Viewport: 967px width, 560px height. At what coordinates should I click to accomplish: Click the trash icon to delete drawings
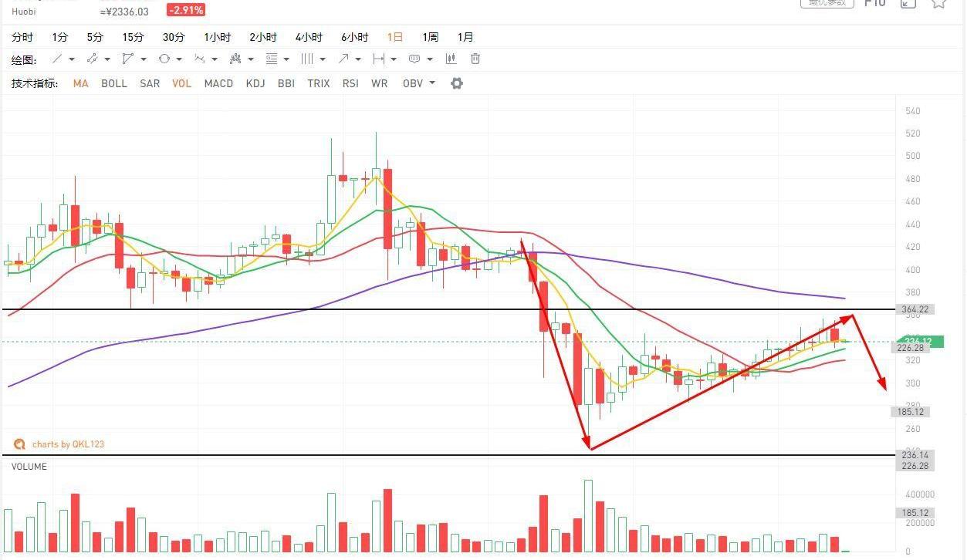click(475, 59)
